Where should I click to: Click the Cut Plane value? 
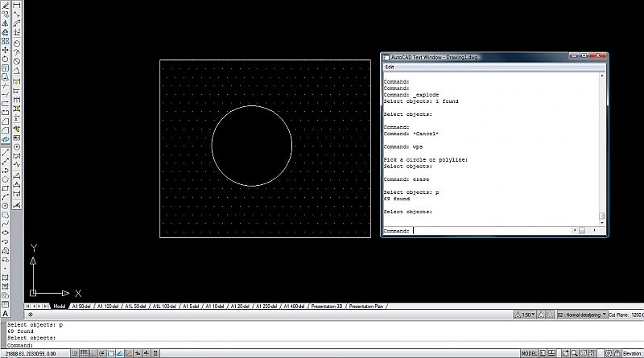tap(637, 315)
